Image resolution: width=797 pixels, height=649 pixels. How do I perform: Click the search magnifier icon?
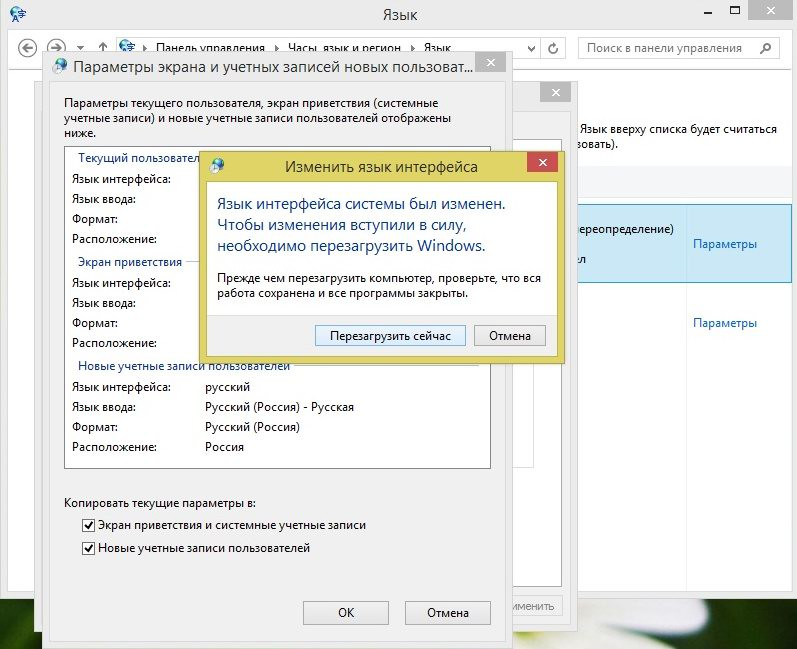[765, 47]
